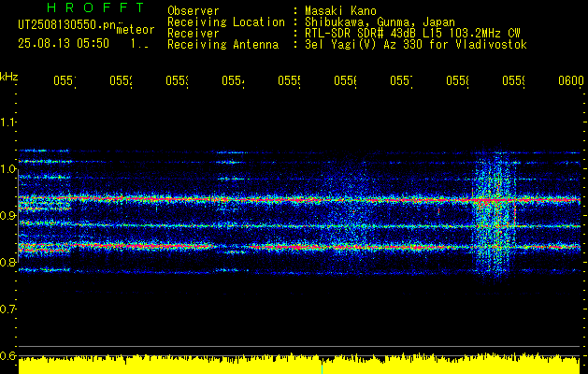Click the 0557 time marker
This screenshot has height=374, width=588.
click(401, 80)
